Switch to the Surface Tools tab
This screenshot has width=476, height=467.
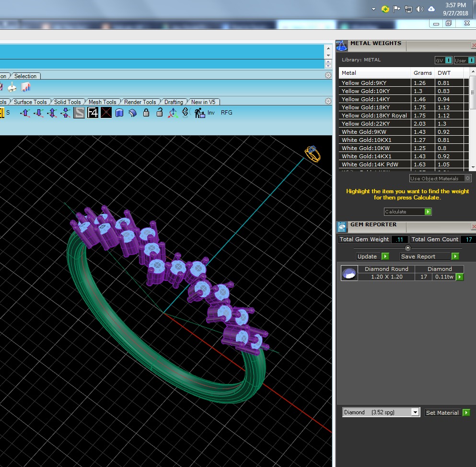click(30, 102)
